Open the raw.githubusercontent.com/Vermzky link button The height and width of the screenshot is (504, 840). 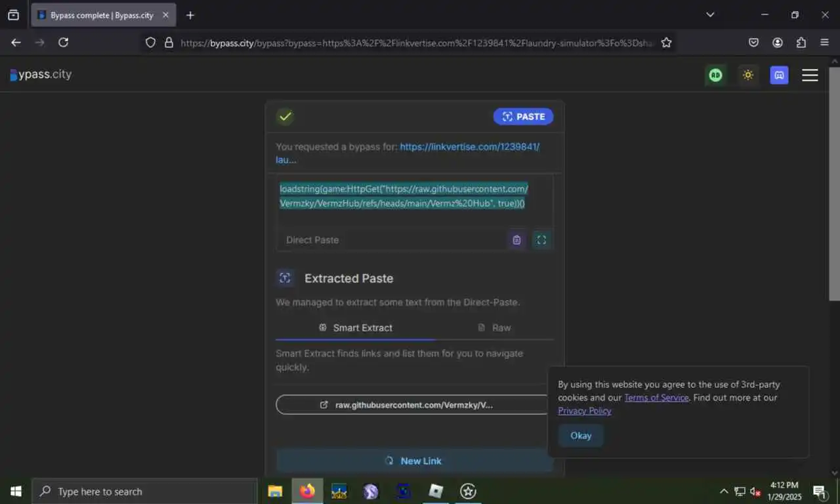pos(412,405)
